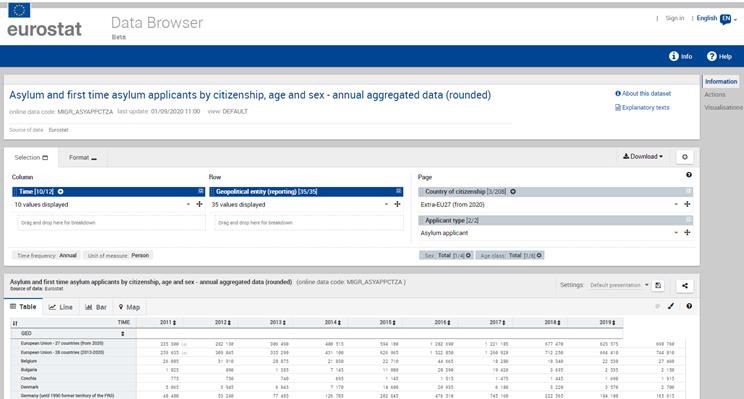Image resolution: width=744 pixels, height=399 pixels.
Task: Click the Sign in link
Action: [674, 18]
